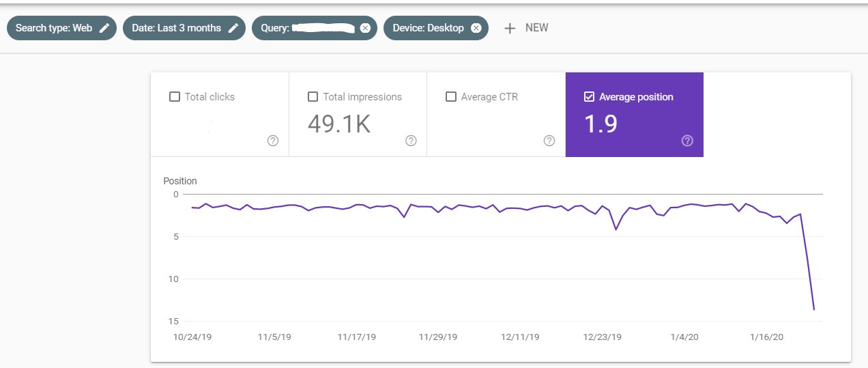
Task: Select the 1.9 average position value
Action: [x=601, y=124]
